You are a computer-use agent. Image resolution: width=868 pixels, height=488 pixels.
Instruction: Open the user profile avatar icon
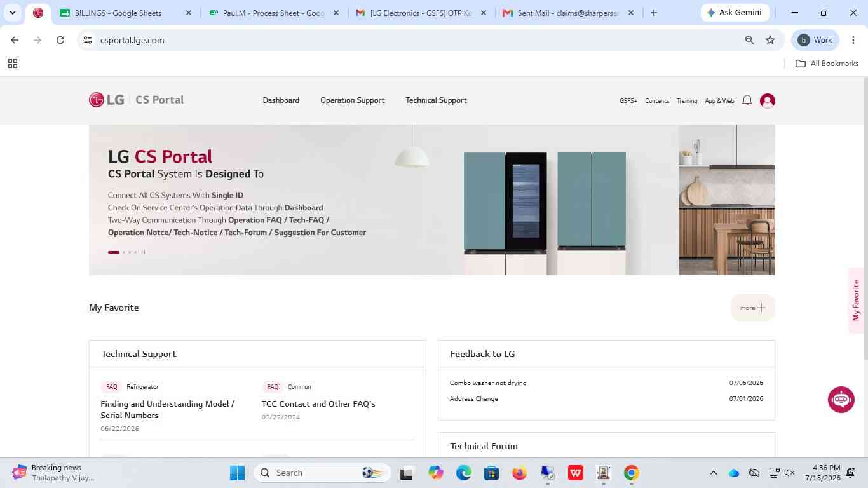coord(768,100)
